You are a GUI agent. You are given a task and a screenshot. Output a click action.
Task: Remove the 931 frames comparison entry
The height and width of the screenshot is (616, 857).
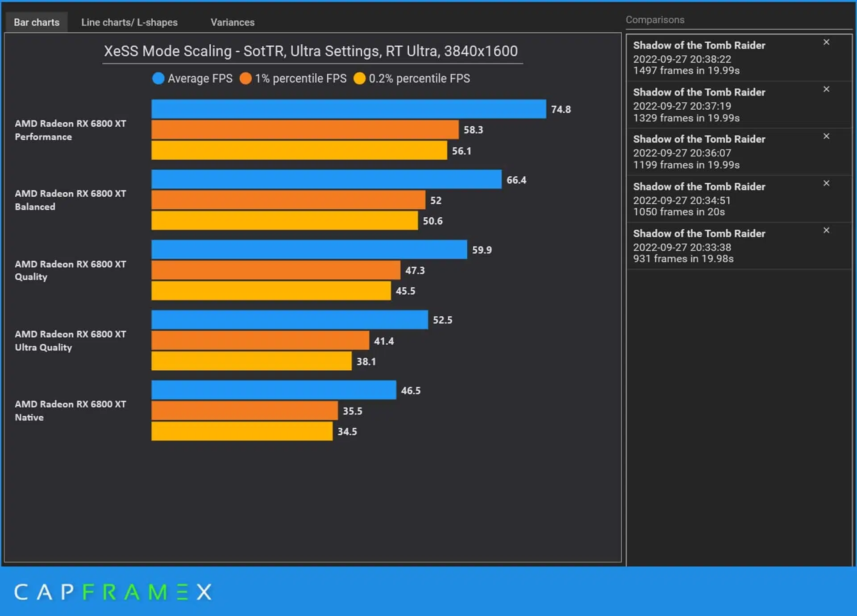tap(826, 230)
